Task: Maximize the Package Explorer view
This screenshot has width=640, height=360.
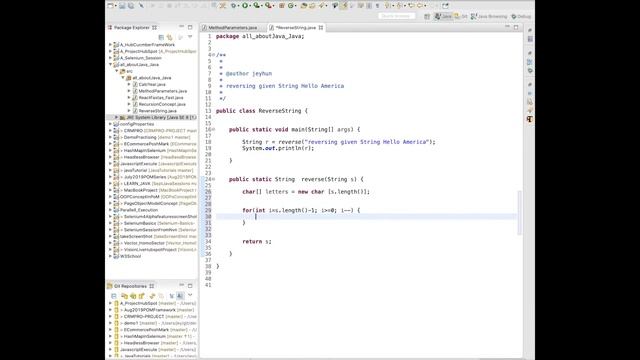Action: click(x=190, y=27)
